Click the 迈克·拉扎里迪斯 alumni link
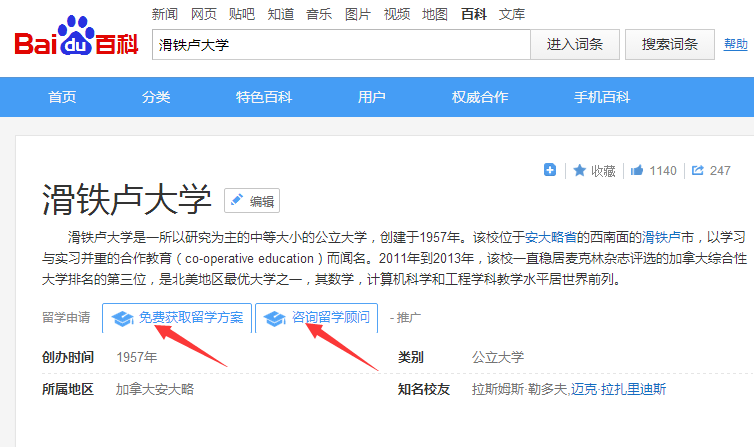Screen dimensions: 754x447 tap(618, 389)
